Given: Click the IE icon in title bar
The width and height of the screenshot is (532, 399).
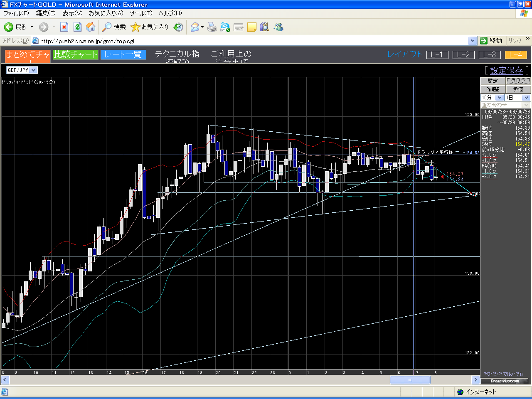Looking at the screenshot, I should (5, 4).
